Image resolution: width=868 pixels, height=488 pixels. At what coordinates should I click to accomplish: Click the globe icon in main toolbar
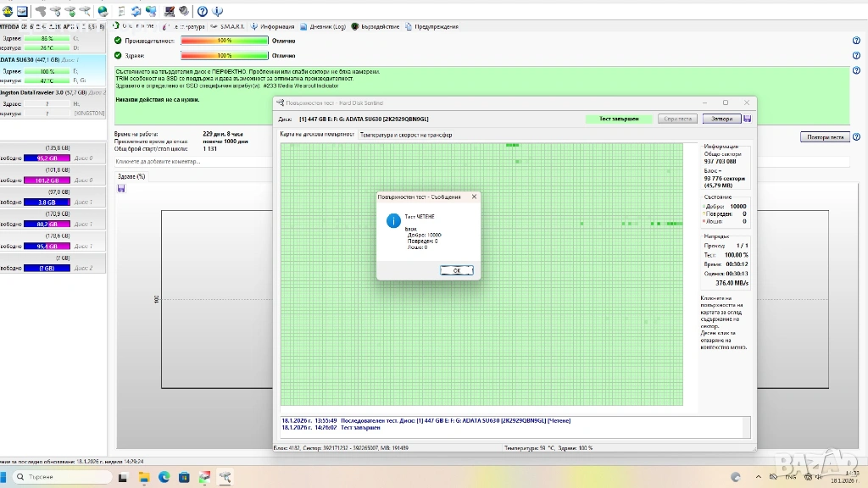(103, 11)
